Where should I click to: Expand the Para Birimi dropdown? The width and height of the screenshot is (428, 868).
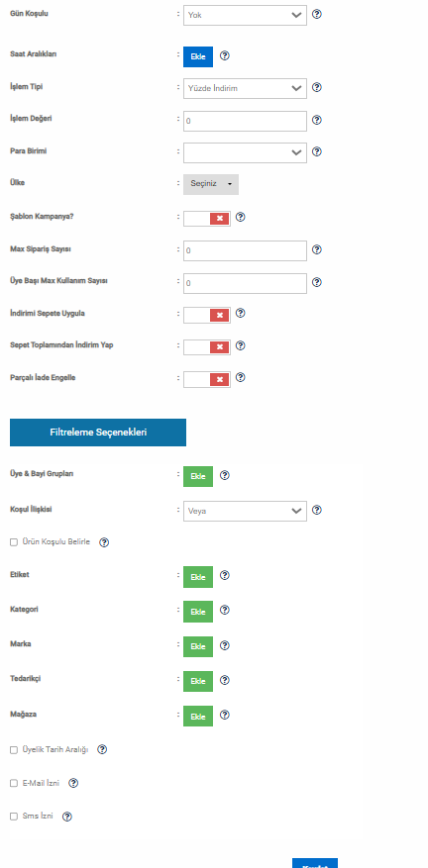[x=245, y=152]
